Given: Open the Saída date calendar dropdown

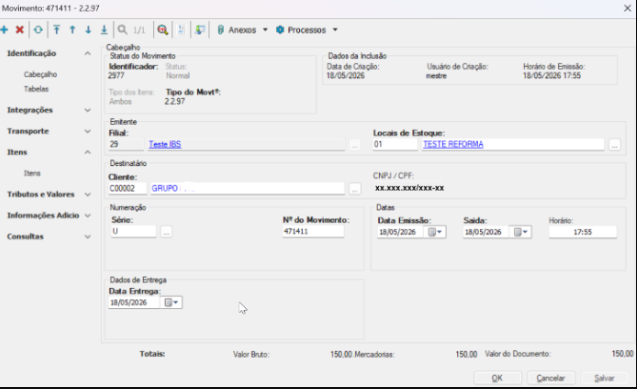Looking at the screenshot, I should [520, 232].
